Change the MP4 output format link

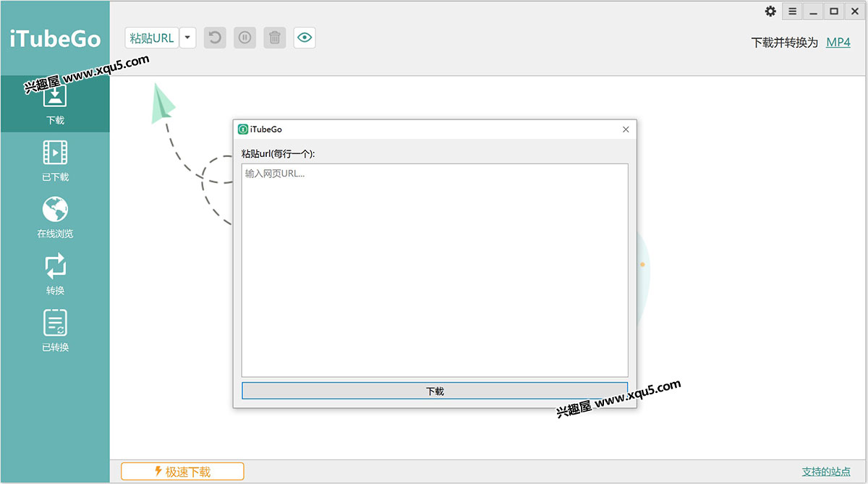838,42
